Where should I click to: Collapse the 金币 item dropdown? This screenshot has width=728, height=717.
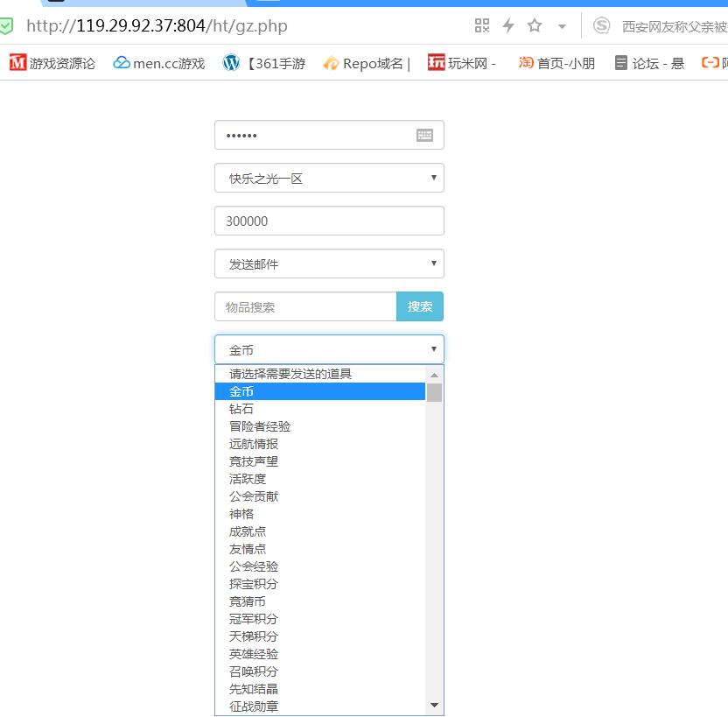point(329,349)
